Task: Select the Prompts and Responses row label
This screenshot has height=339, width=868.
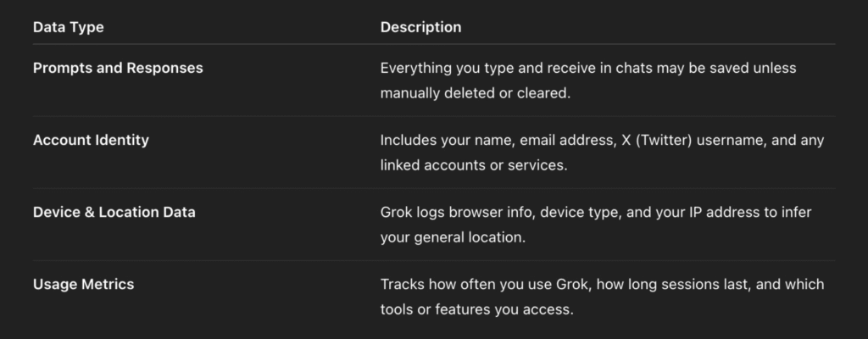Action: (118, 68)
